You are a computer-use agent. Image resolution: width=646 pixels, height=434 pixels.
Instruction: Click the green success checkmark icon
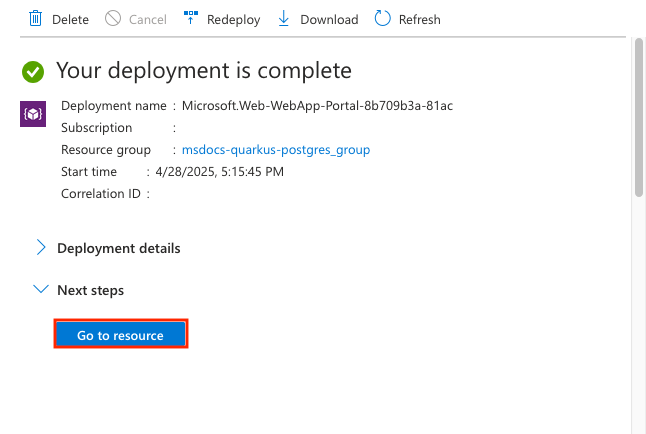[x=33, y=72]
